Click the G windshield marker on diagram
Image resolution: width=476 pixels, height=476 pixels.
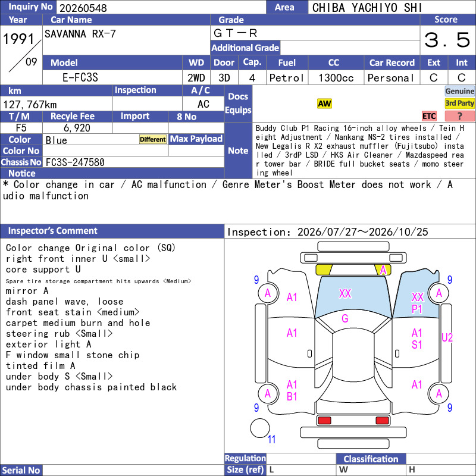click(345, 318)
